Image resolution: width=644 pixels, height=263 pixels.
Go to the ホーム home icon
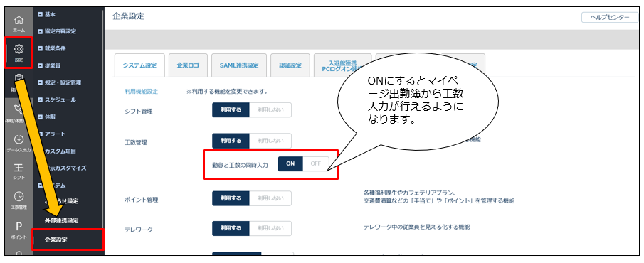pyautogui.click(x=19, y=23)
